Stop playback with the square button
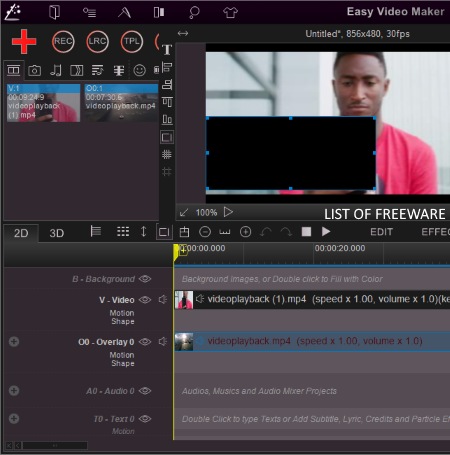The width and height of the screenshot is (450, 455). [306, 232]
